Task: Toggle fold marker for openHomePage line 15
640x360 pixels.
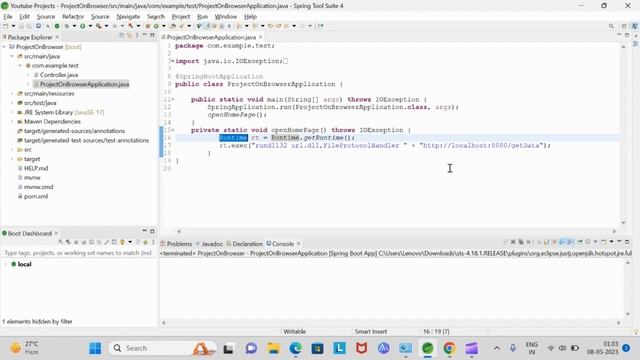Action: point(173,130)
